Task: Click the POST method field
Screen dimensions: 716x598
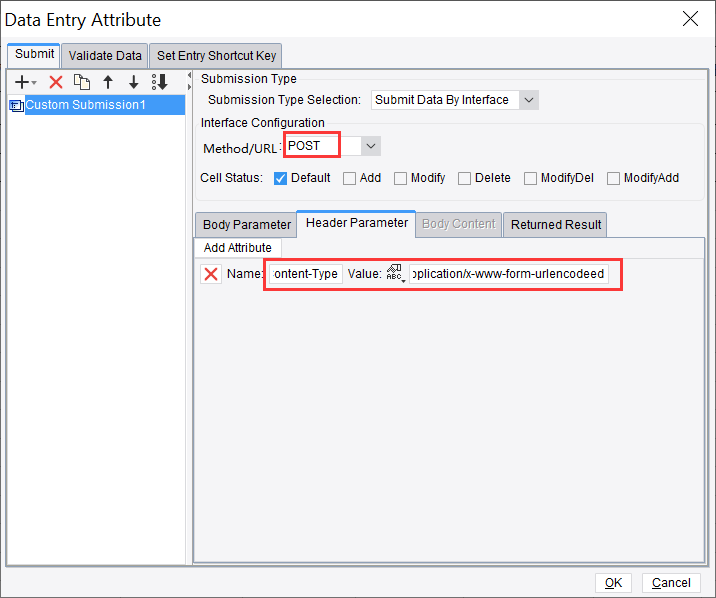Action: coord(322,146)
